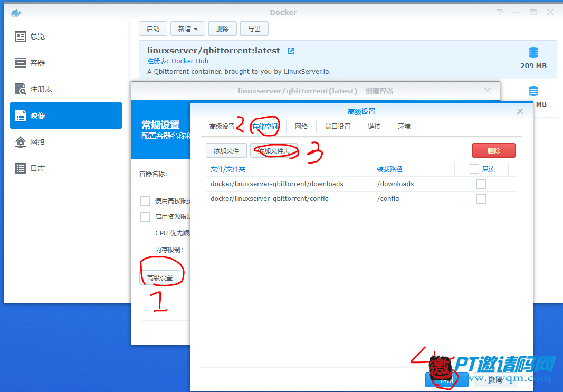Click the 删除 button in Docker toolbar
The width and height of the screenshot is (563, 392).
(223, 28)
